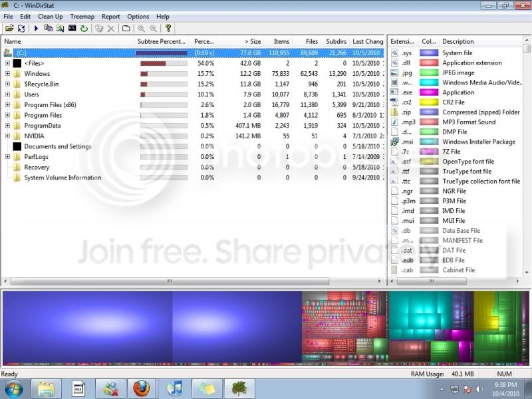Open the Report menu

coord(110,17)
